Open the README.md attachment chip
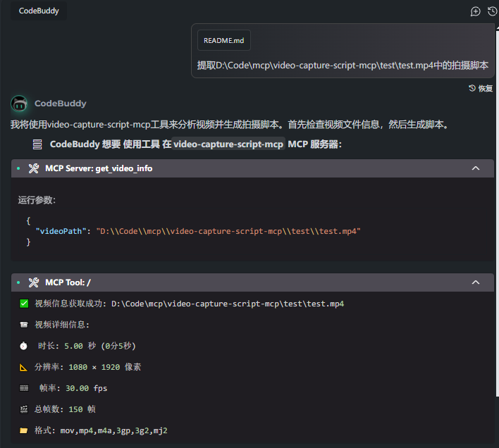Viewport: 499px width, 448px height. coord(224,40)
